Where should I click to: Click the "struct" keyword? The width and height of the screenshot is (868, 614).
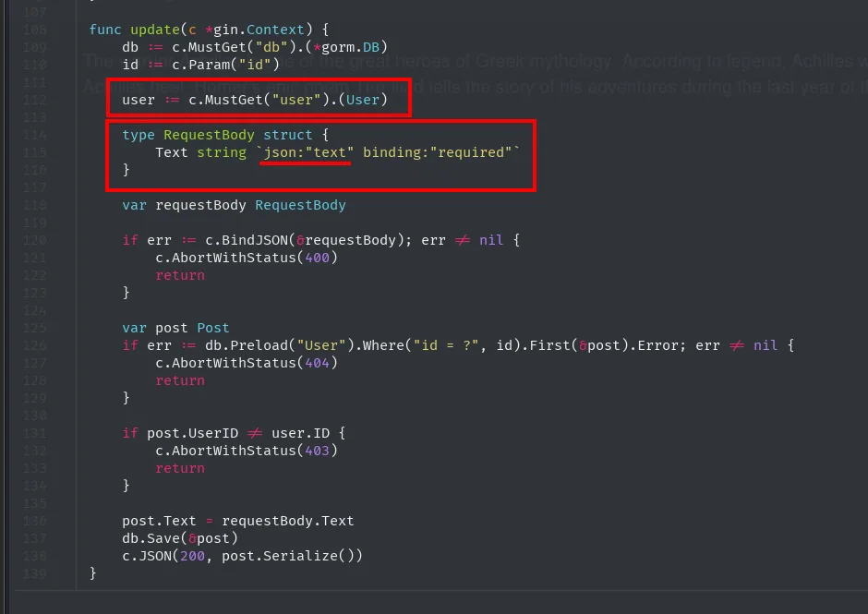[288, 135]
